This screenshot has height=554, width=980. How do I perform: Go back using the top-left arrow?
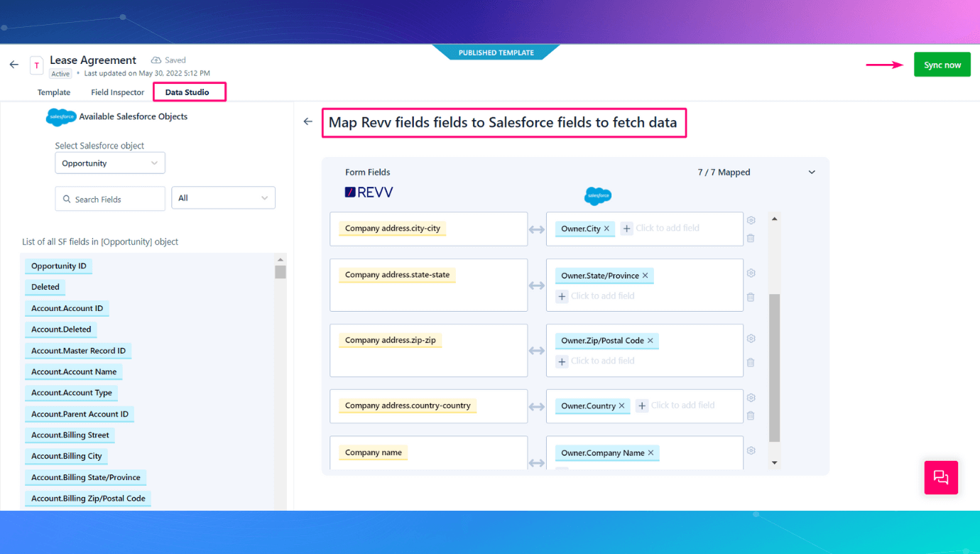[14, 65]
